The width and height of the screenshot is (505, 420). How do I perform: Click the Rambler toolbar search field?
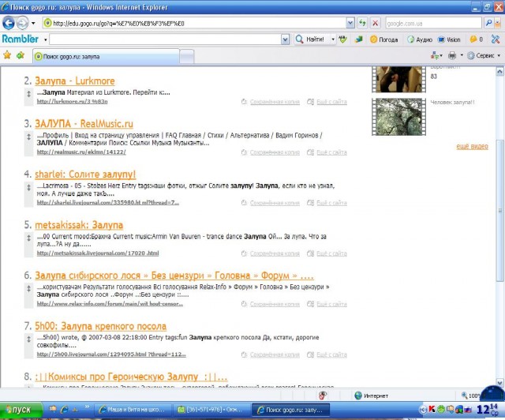pos(165,39)
